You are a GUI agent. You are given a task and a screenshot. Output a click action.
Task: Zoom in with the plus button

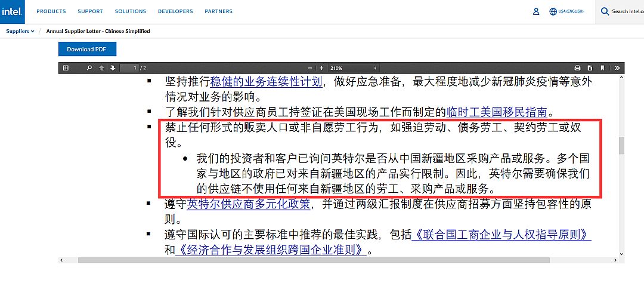[x=321, y=68]
